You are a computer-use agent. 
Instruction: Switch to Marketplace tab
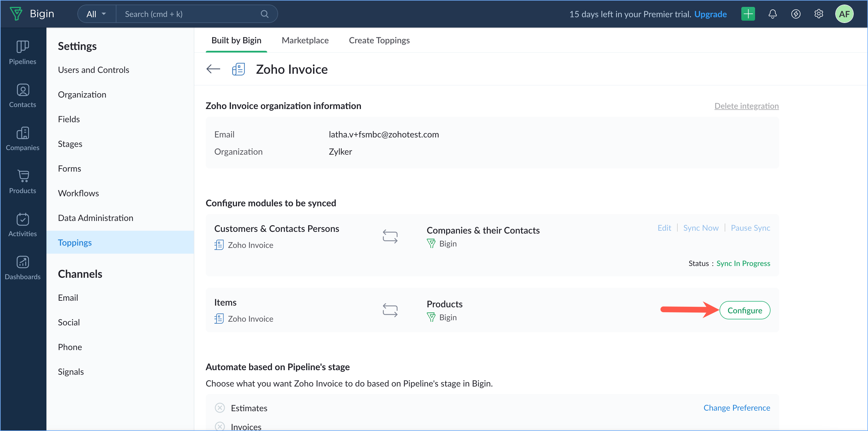click(x=305, y=40)
